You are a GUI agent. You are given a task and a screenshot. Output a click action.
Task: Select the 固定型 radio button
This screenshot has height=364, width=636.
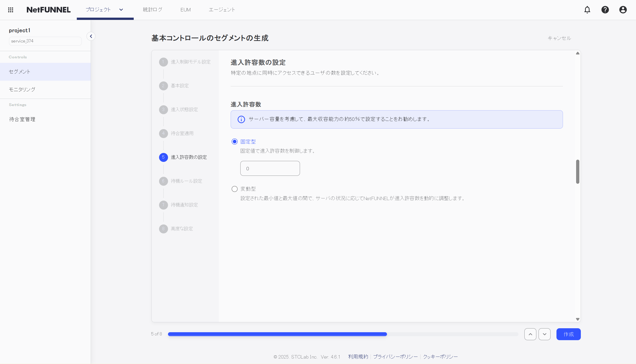tap(234, 141)
